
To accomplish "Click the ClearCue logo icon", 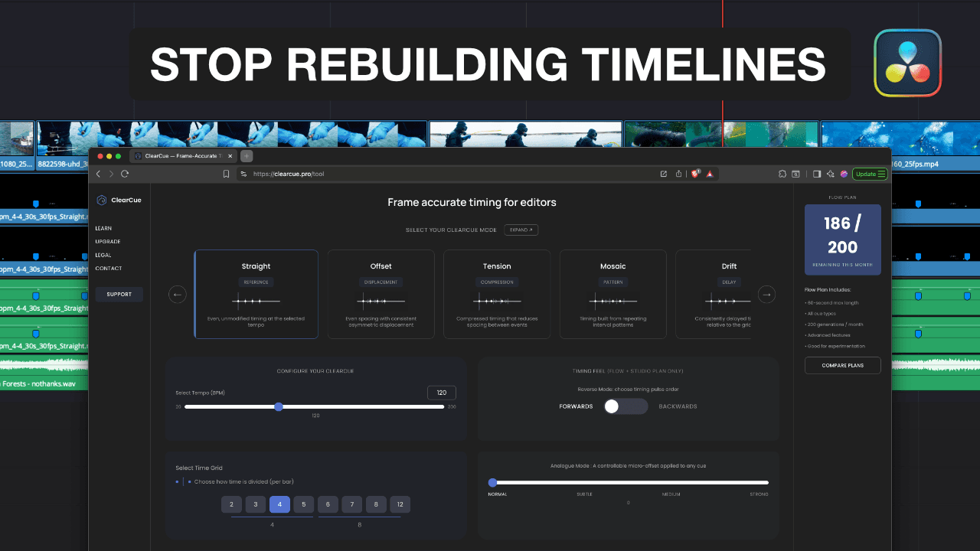I will coord(103,200).
